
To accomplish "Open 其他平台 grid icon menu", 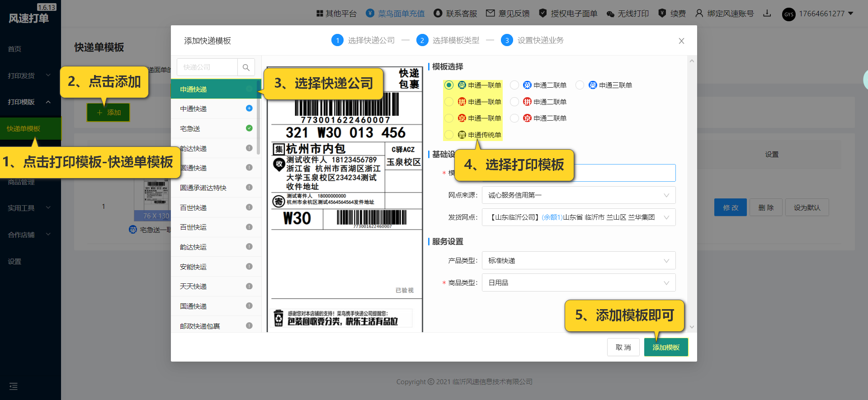I will pyautogui.click(x=320, y=14).
